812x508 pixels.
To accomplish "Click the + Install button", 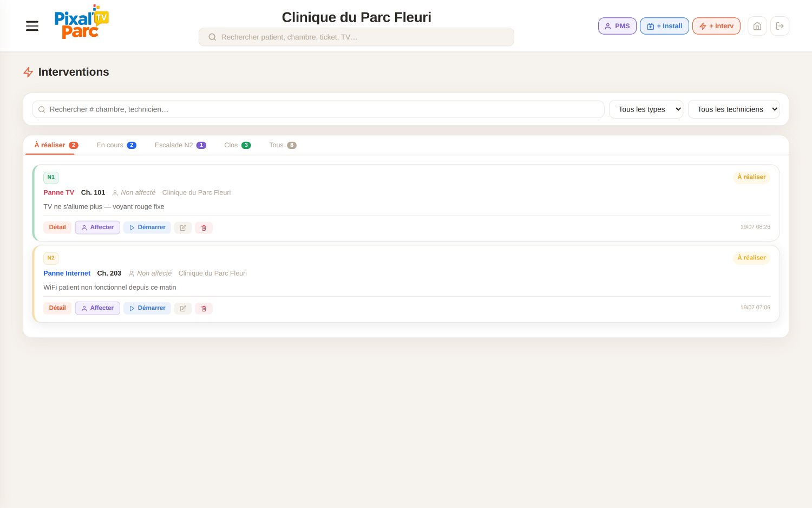I will tap(664, 26).
